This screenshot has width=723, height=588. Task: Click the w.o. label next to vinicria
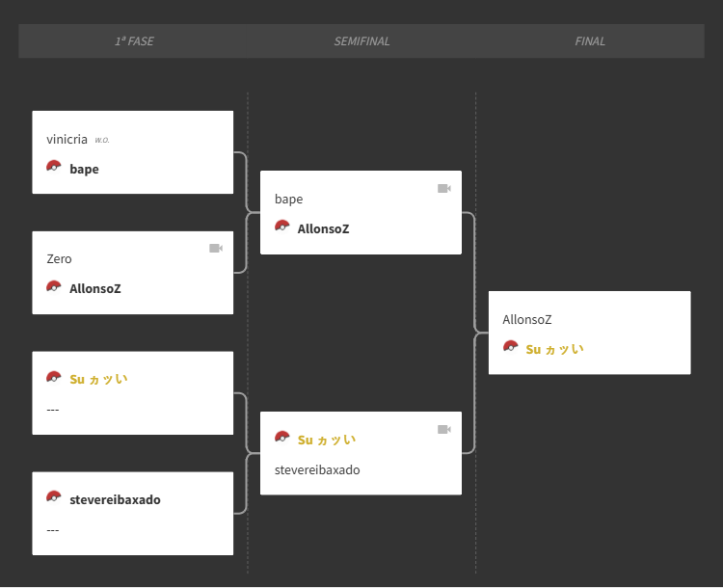coord(102,141)
